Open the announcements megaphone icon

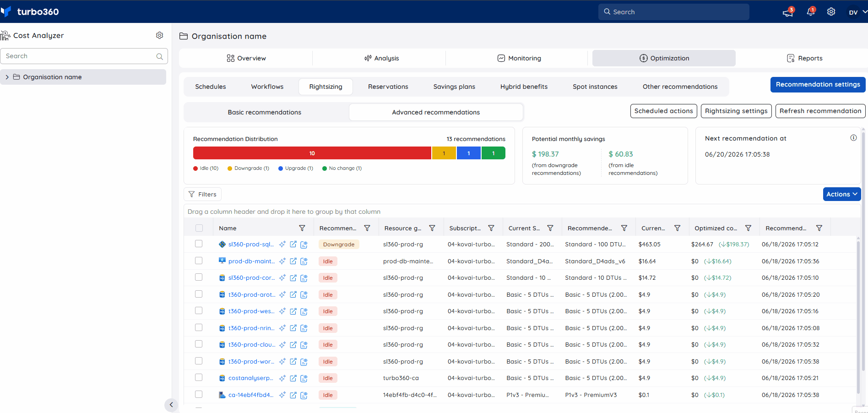click(x=787, y=12)
